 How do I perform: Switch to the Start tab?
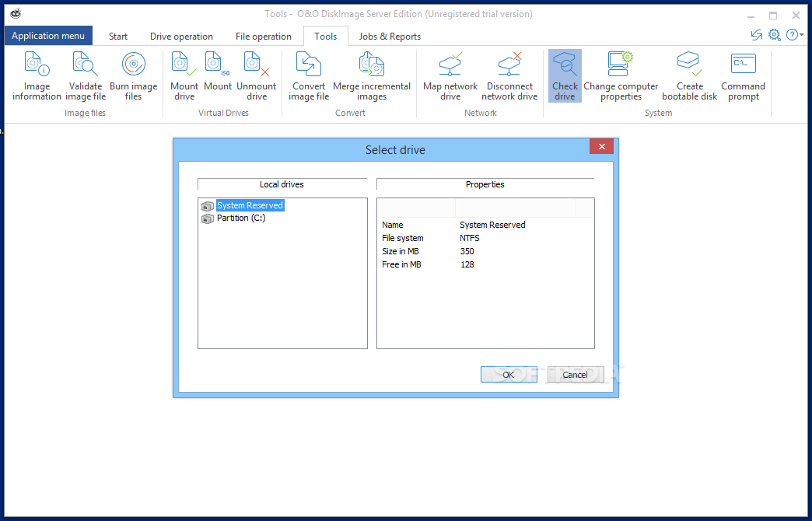pyautogui.click(x=118, y=37)
